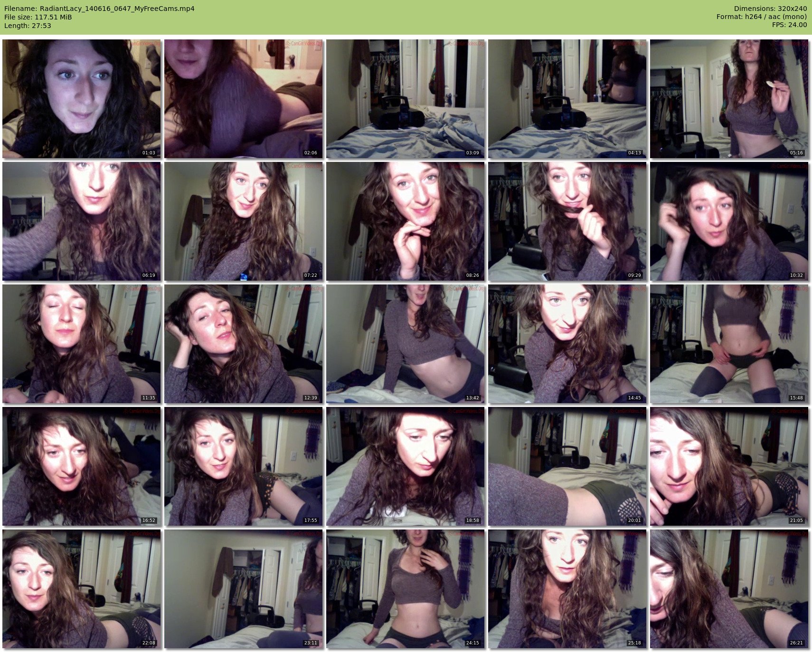Select the frame at 22:08
The image size is (812, 652).
[82, 589]
